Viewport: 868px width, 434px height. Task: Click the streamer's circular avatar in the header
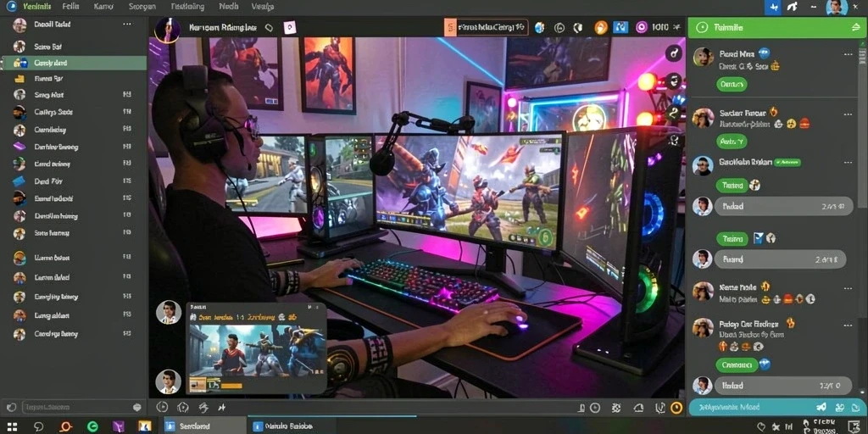[167, 29]
